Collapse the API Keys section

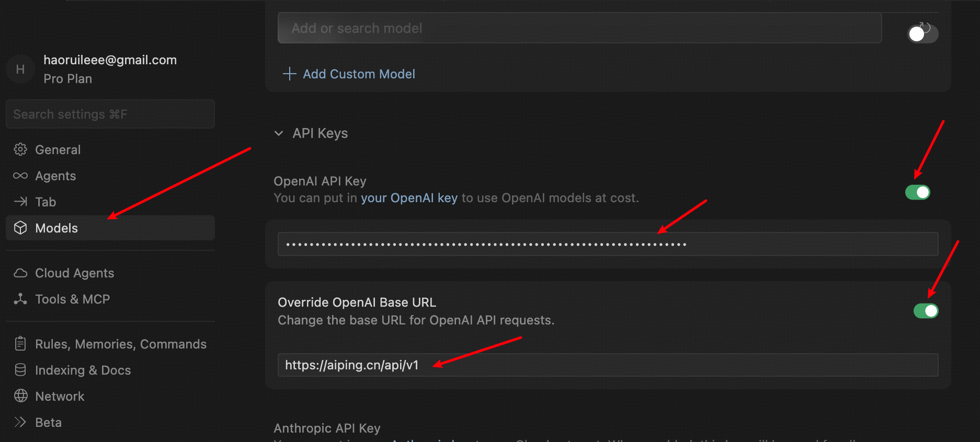tap(279, 133)
